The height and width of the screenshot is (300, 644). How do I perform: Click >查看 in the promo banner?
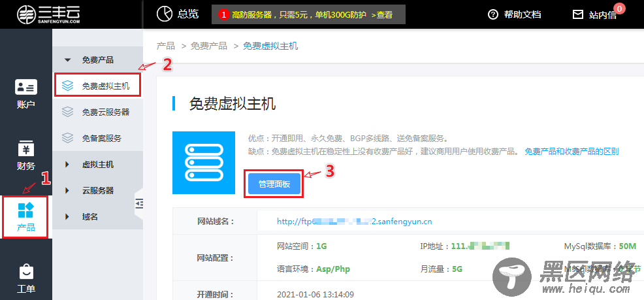381,15
